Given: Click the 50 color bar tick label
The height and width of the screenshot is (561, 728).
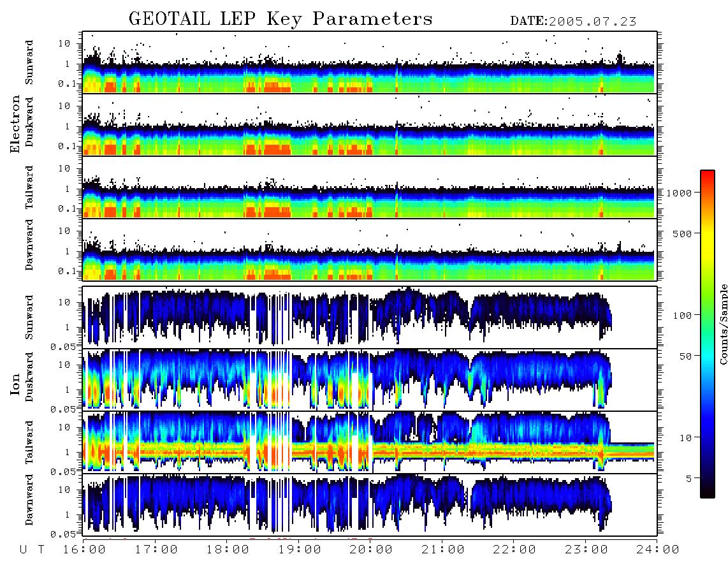Looking at the screenshot, I should pyautogui.click(x=685, y=356).
